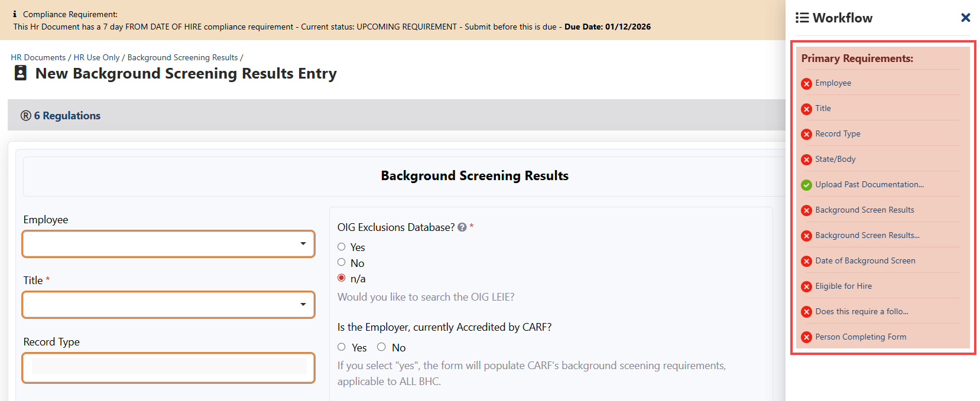Jump to Date of Background Screen requirement

tap(865, 260)
